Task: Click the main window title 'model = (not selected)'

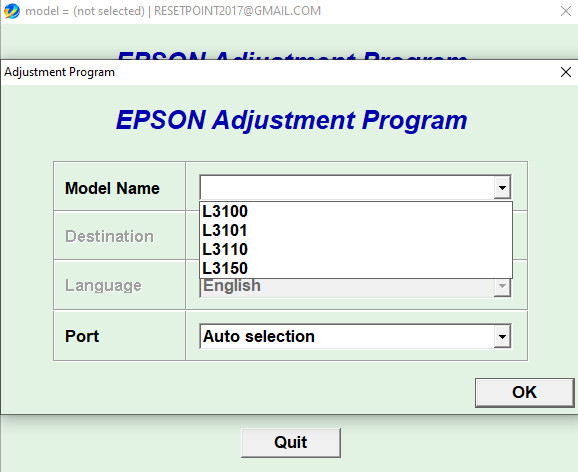Action: 84,11
